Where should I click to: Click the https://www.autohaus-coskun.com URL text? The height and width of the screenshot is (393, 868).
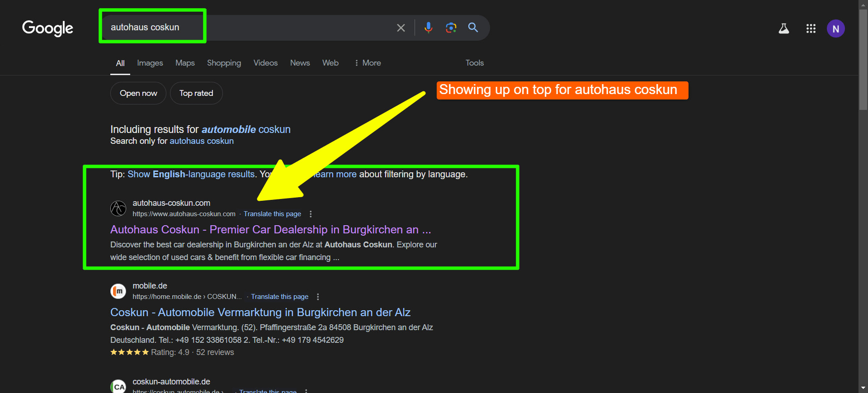click(x=184, y=214)
